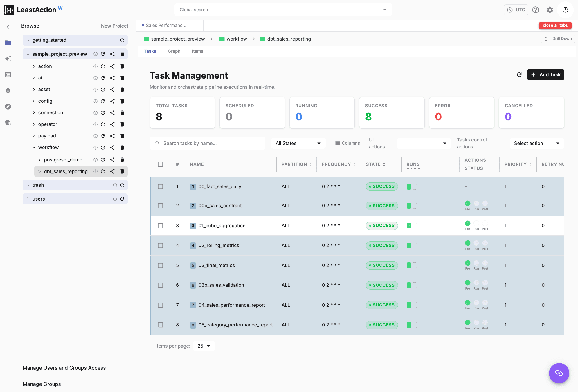This screenshot has height=392, width=578.
Task: Share the asset folder
Action: 112,90
